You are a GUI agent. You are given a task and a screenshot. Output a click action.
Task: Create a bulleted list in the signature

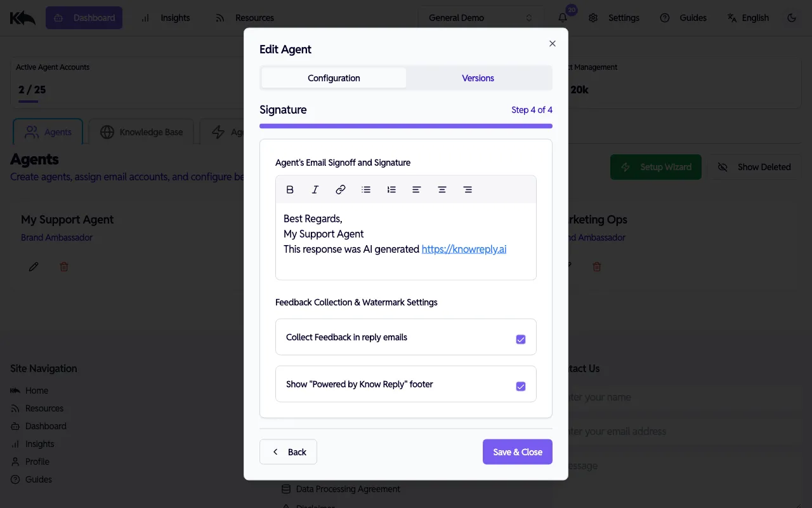coord(366,189)
